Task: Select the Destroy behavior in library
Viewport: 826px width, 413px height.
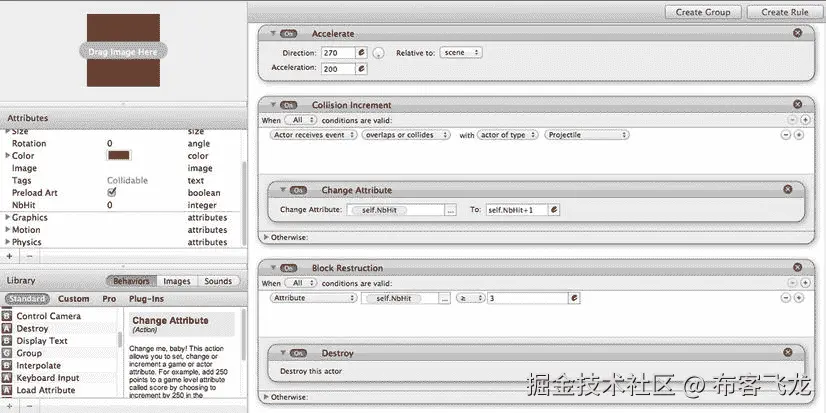Action: [x=32, y=328]
